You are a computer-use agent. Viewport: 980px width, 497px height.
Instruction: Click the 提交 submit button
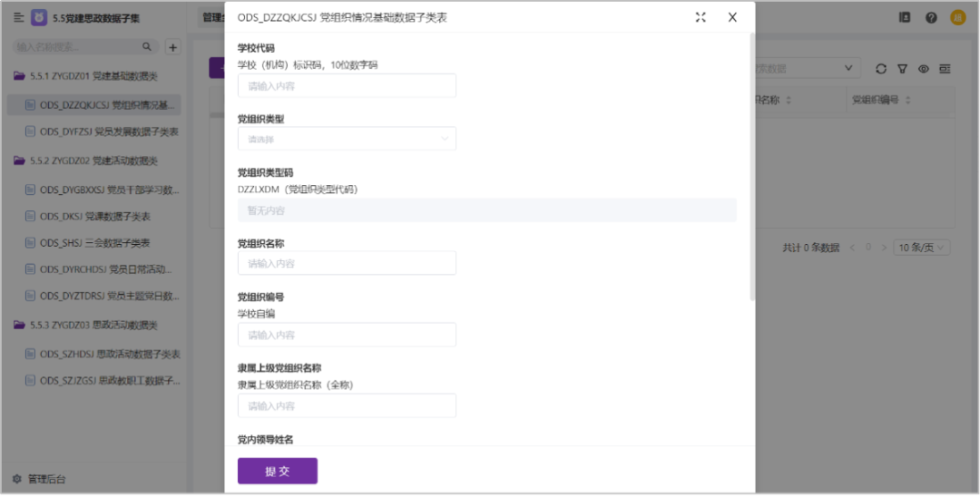pyautogui.click(x=278, y=471)
